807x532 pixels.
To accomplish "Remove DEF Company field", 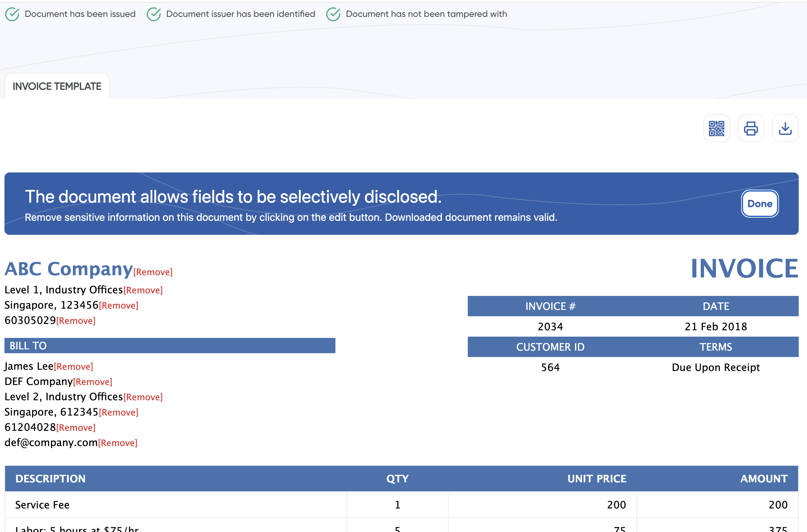I will pos(93,382).
